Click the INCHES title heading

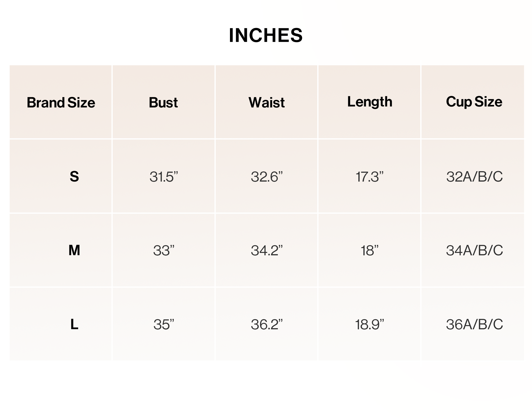[x=266, y=35]
